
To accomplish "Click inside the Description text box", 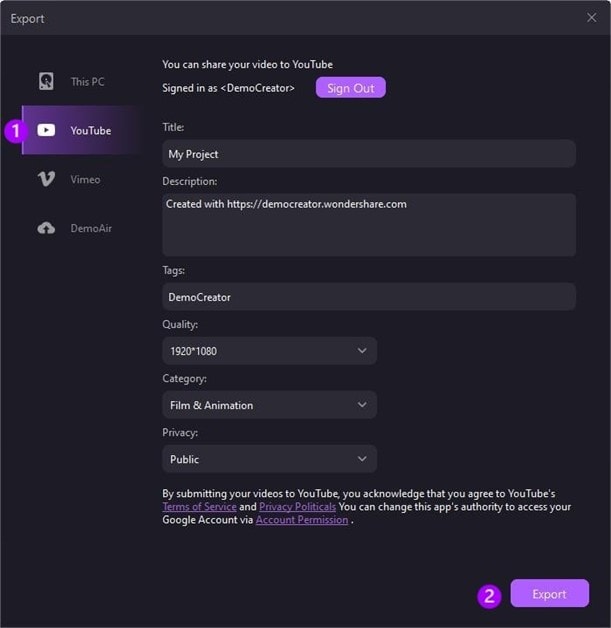I will (x=368, y=225).
